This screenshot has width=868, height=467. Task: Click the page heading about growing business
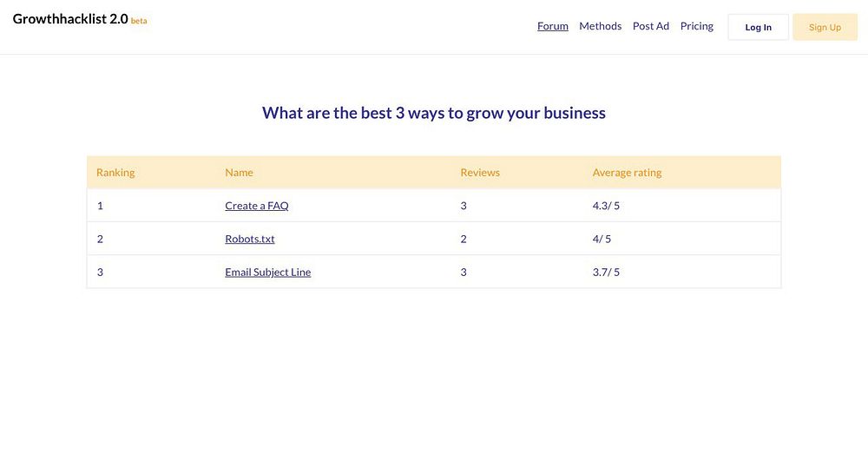point(434,112)
